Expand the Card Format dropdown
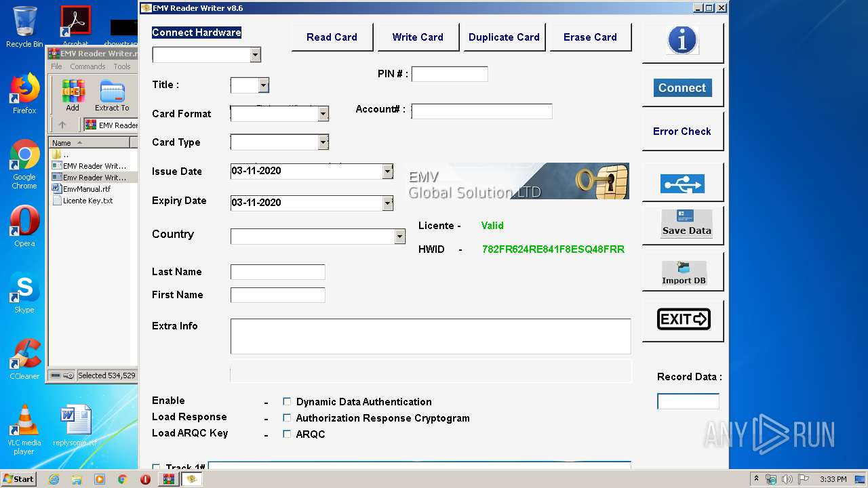This screenshot has height=488, width=868. 323,114
